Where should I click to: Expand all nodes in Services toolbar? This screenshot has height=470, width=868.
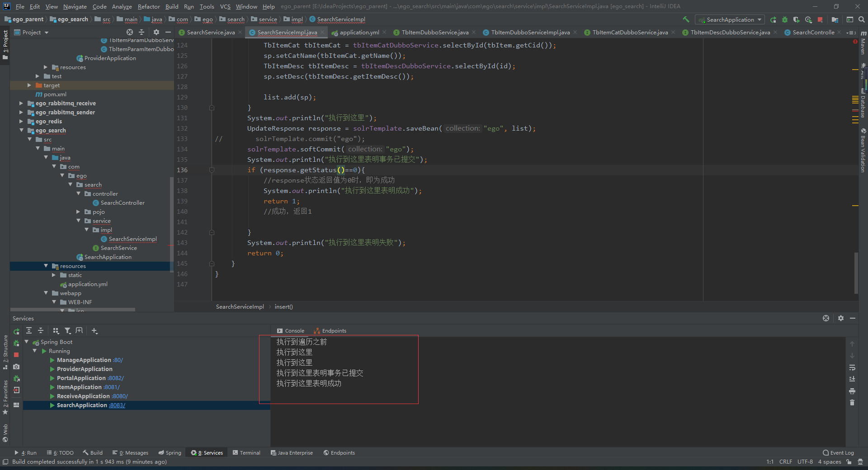pyautogui.click(x=29, y=331)
